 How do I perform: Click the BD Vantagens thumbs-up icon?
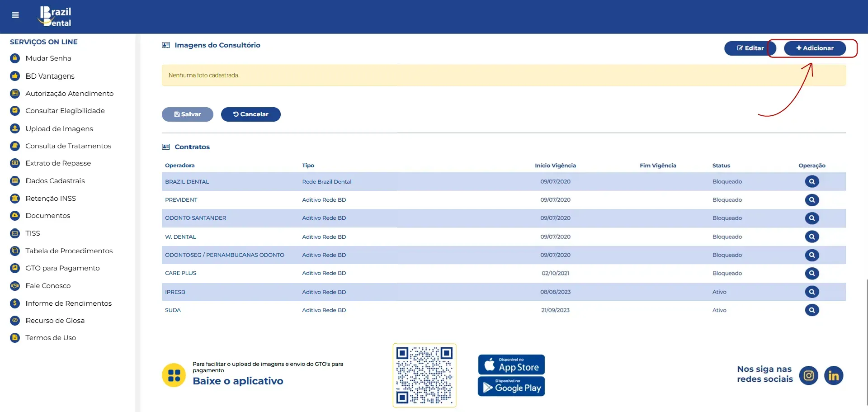15,76
